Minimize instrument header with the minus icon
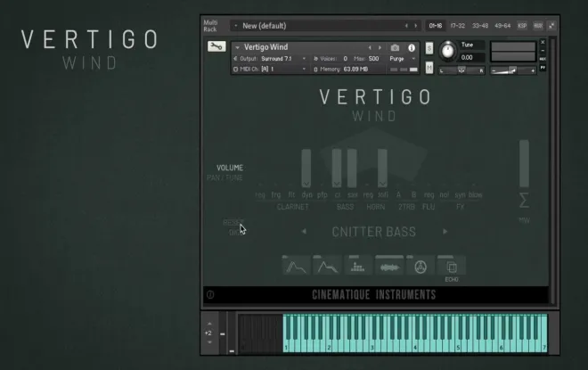The height and width of the screenshot is (370, 588). point(543,51)
